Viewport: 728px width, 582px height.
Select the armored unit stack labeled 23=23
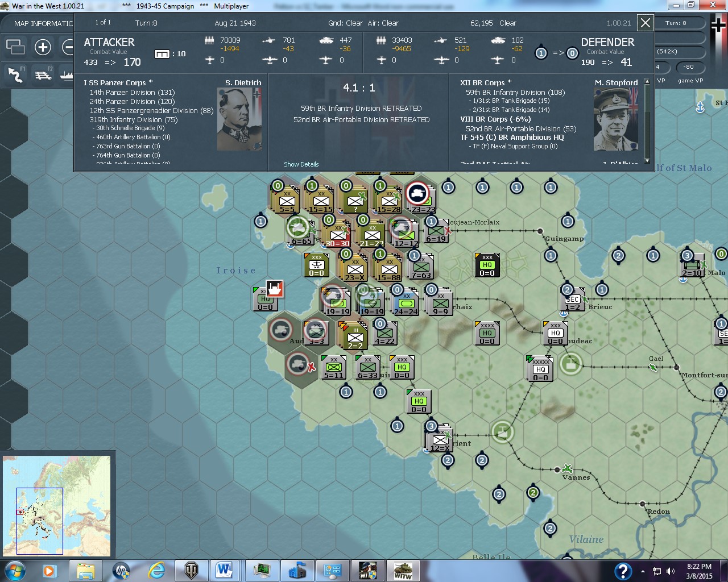tap(422, 199)
